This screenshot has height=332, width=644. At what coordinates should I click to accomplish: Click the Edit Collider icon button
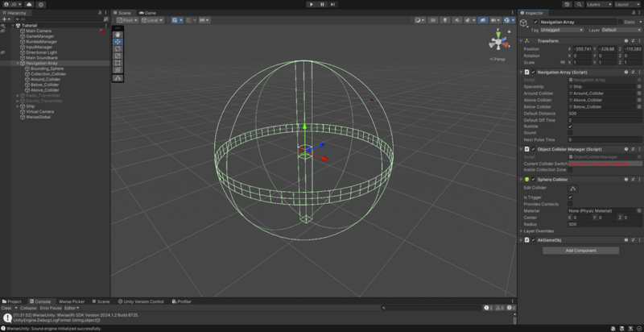pyautogui.click(x=573, y=189)
